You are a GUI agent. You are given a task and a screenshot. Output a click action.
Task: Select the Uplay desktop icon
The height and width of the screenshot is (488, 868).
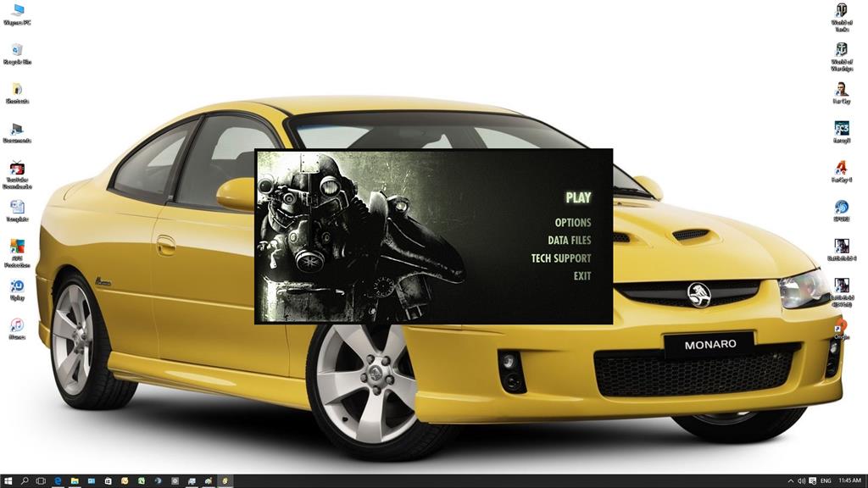(17, 290)
